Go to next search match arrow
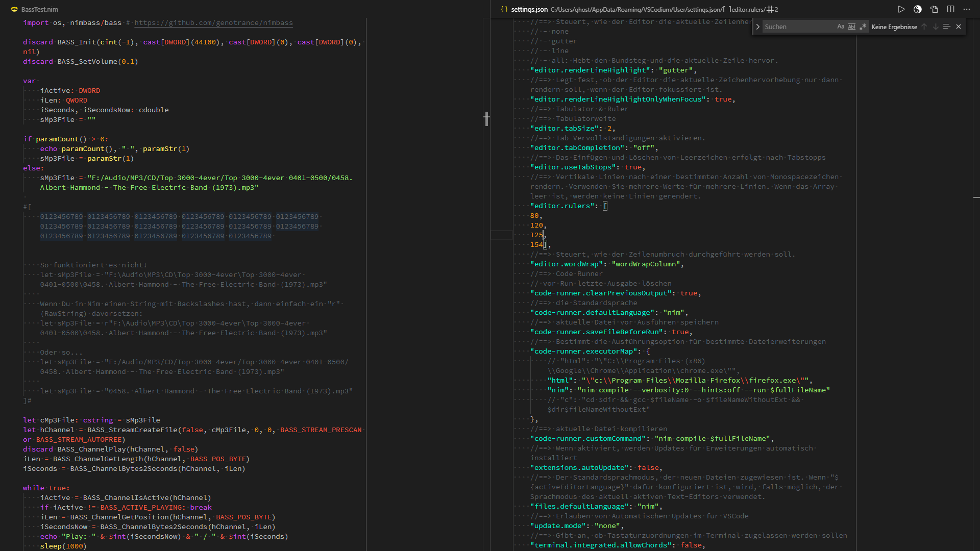Viewport: 980px width, 551px height. [x=935, y=27]
